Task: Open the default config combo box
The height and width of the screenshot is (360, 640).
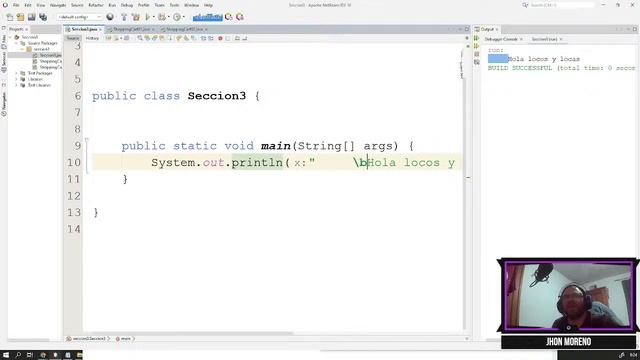Action: pos(79,17)
